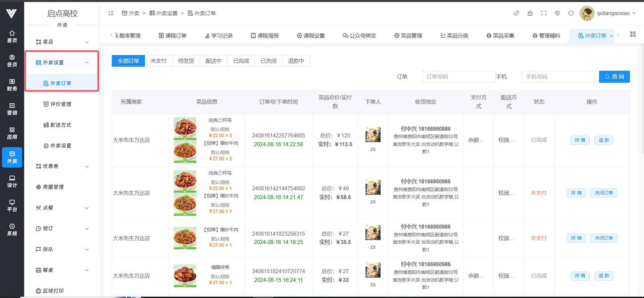
Task: Open the 财务 section in left rail
Action: point(12,85)
